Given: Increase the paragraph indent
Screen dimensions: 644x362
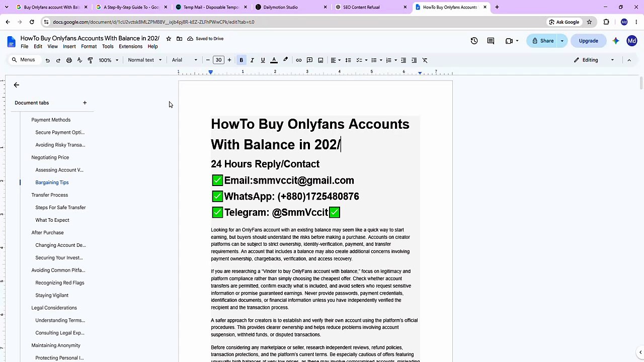Looking at the screenshot, I should coord(414,60).
